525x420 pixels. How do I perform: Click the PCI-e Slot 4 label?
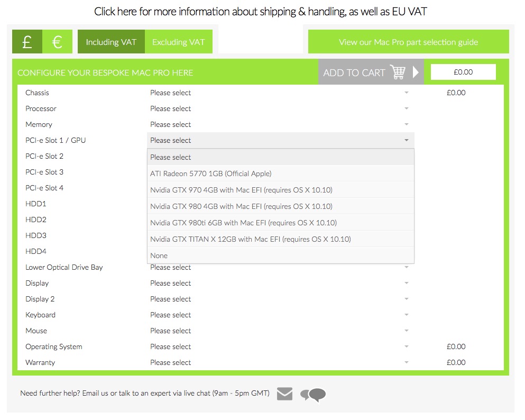point(44,188)
